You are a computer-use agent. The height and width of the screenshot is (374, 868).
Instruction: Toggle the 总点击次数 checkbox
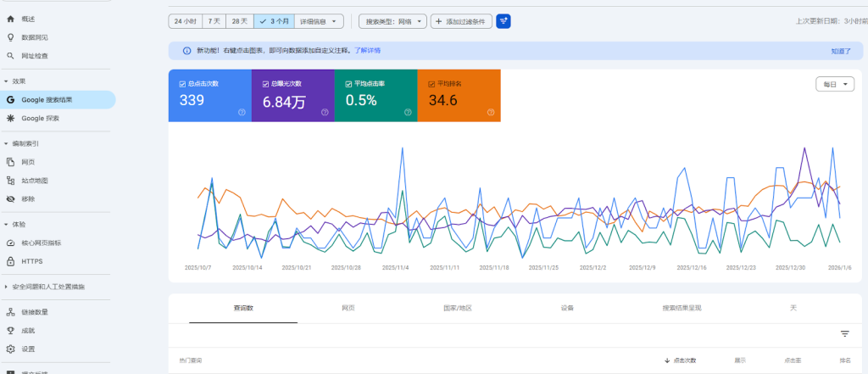[x=182, y=84]
